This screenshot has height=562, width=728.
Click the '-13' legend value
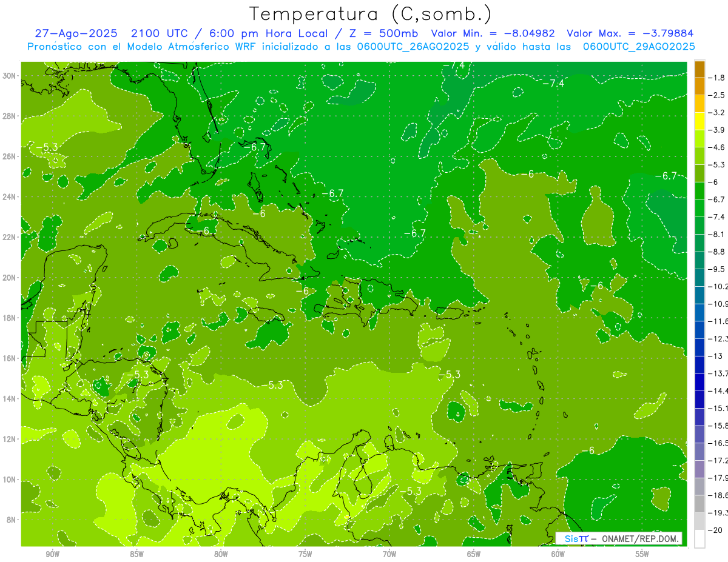pyautogui.click(x=715, y=356)
